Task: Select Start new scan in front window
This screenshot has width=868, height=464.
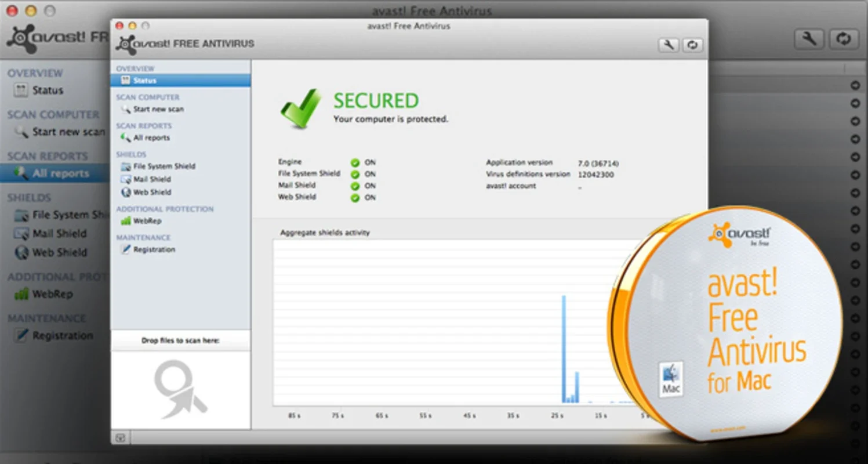Action: point(158,109)
